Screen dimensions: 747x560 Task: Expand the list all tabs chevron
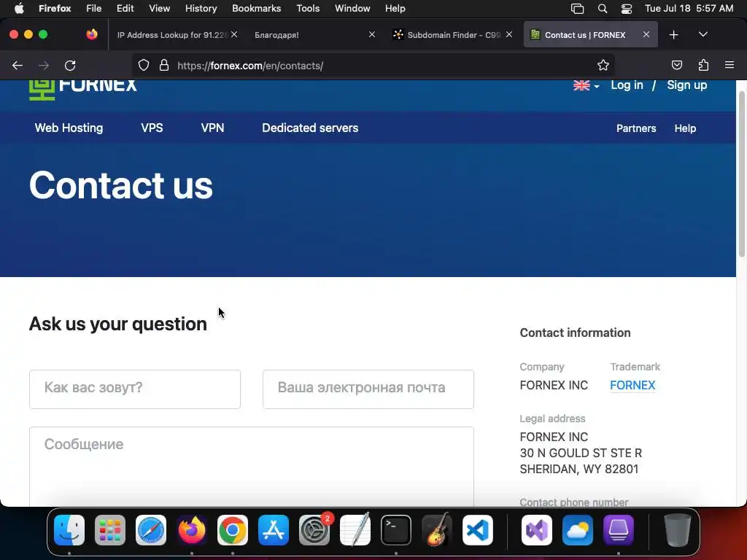pyautogui.click(x=703, y=34)
